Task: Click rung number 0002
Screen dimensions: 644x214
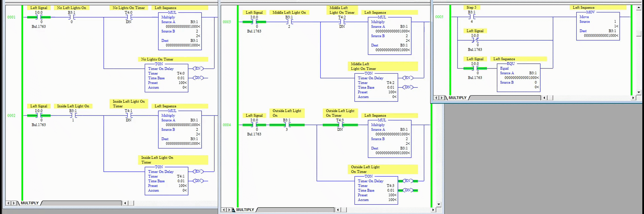Action: coord(11,115)
